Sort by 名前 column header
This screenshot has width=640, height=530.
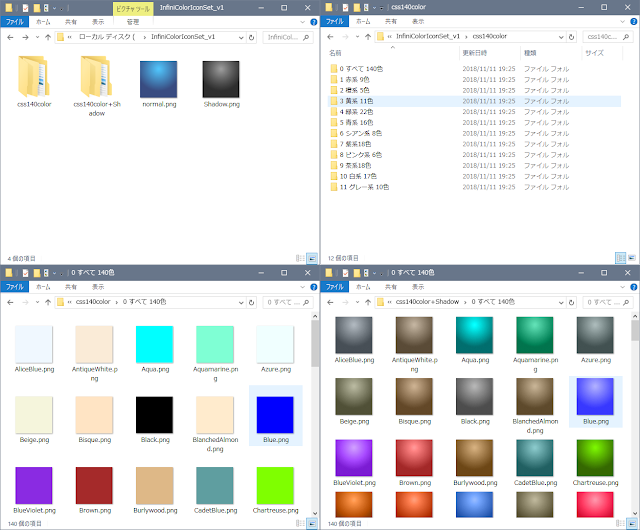[x=393, y=53]
